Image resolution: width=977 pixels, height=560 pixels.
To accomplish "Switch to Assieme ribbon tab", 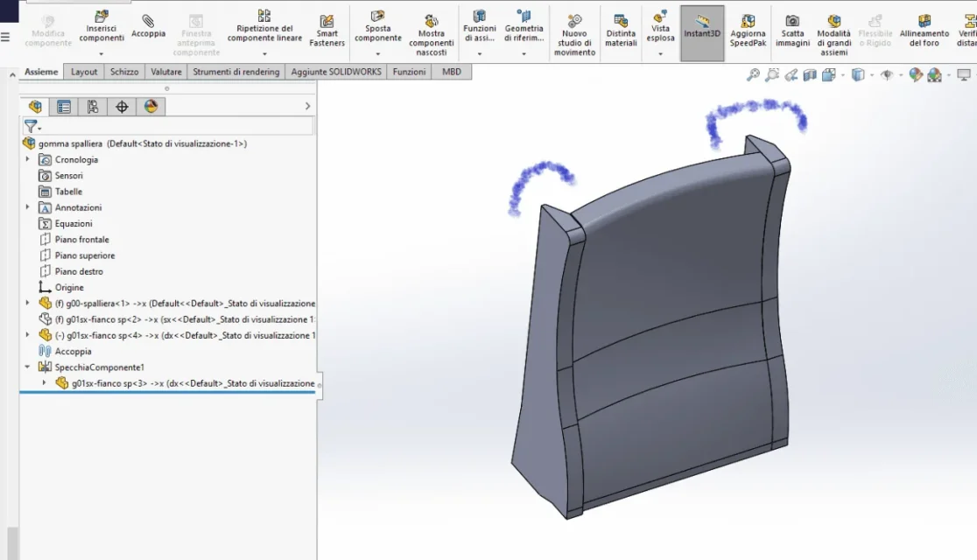I will pyautogui.click(x=41, y=72).
